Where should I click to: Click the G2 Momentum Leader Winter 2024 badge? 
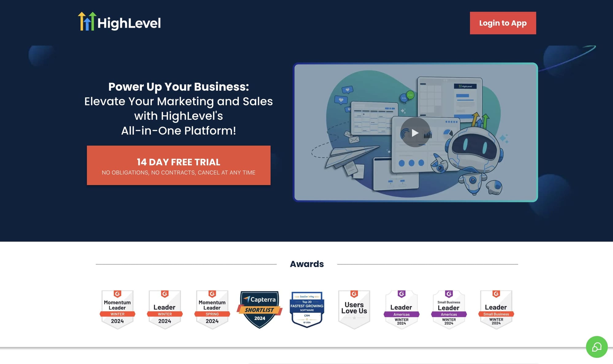click(x=117, y=308)
